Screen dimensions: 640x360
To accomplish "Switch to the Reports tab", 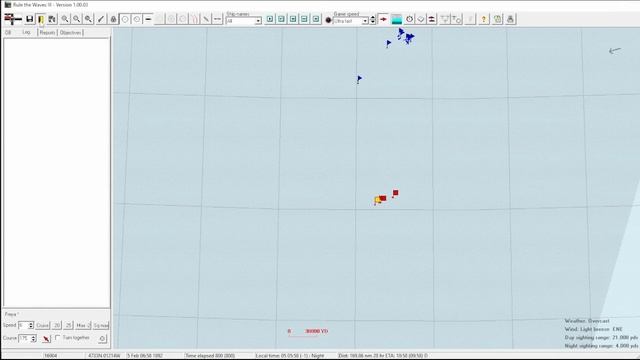I will point(47,32).
